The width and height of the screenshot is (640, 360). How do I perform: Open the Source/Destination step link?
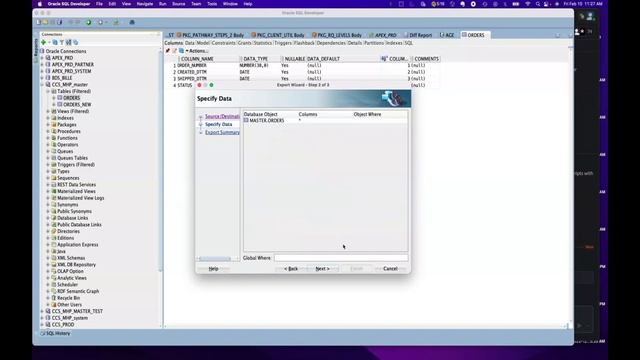[x=222, y=116]
